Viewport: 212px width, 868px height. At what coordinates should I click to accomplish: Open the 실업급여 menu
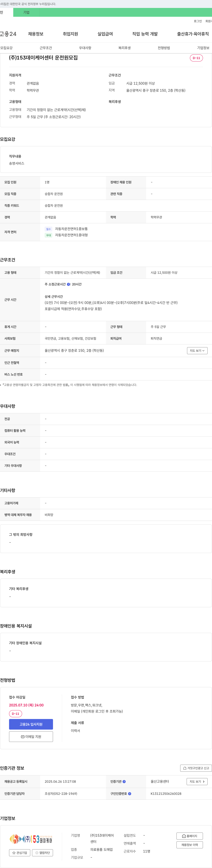click(x=105, y=34)
